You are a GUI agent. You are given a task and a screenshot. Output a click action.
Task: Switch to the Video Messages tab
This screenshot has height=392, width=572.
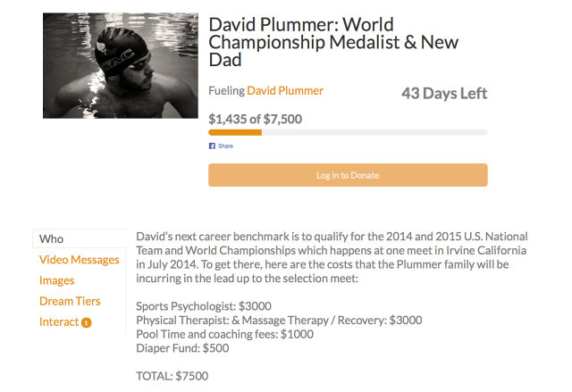point(80,260)
